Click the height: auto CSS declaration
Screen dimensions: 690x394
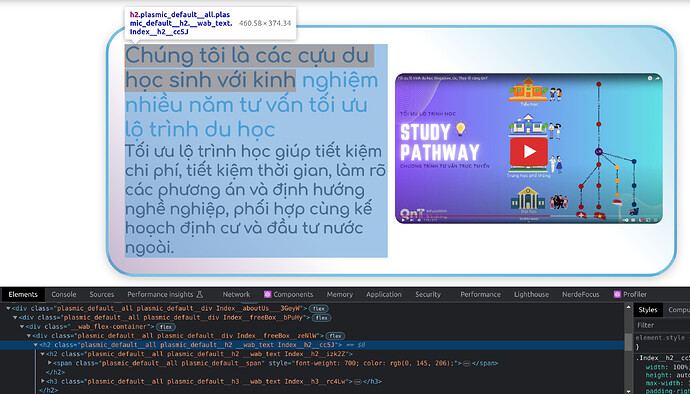pos(667,375)
